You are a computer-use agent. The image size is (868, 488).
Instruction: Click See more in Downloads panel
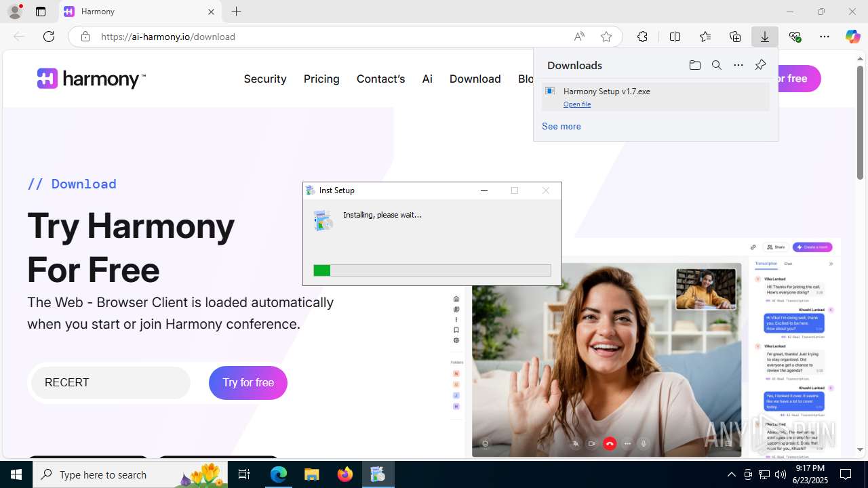[x=561, y=126]
